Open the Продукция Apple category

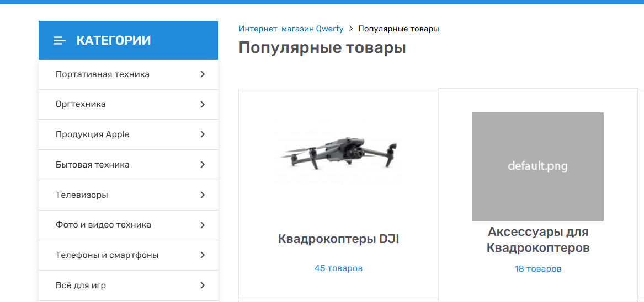click(93, 134)
